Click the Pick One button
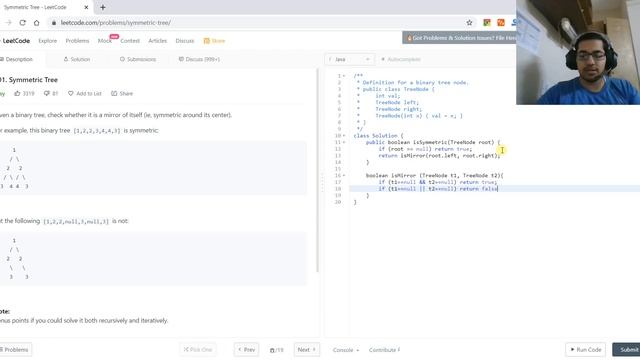Image resolution: width=640 pixels, height=360 pixels. [x=198, y=350]
